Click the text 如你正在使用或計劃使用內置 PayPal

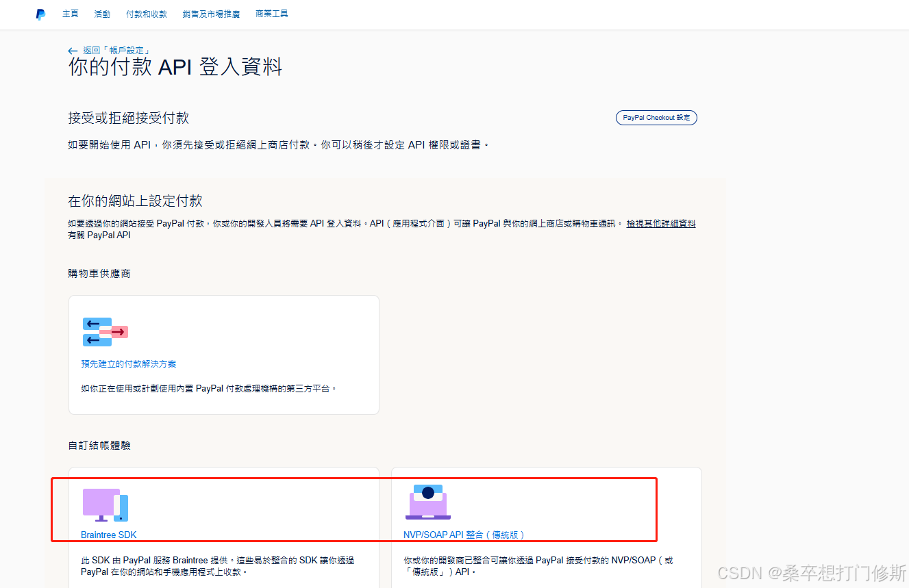209,389
